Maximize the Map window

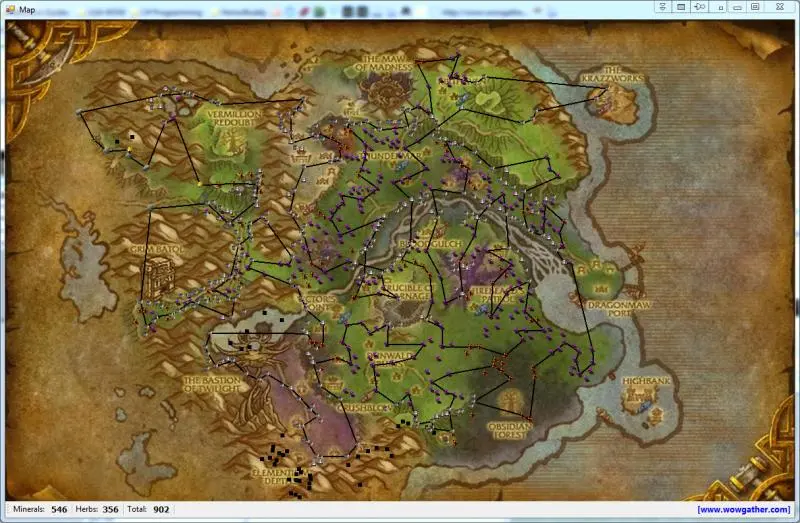pyautogui.click(x=756, y=7)
